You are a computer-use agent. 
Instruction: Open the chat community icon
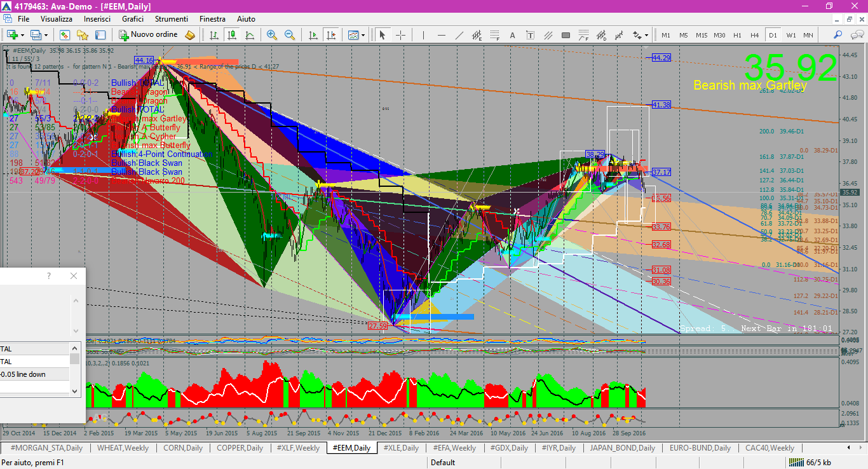point(857,35)
